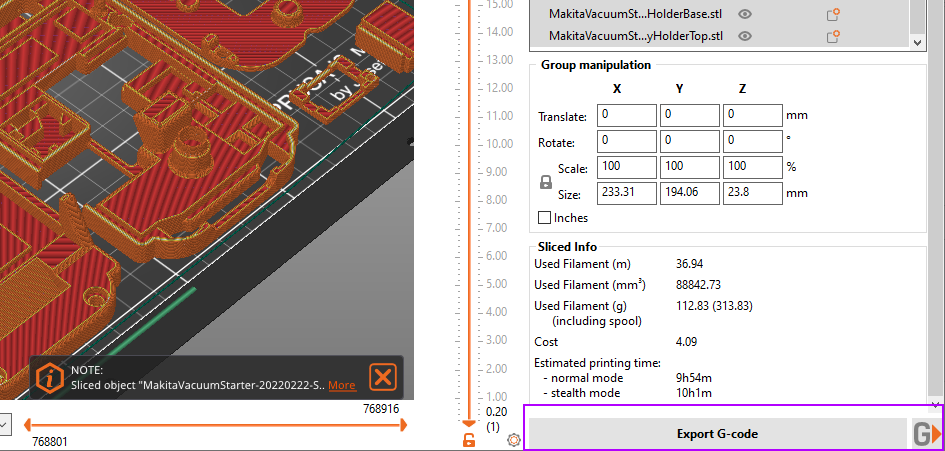Open the view type dropdown at bottom left
945x451 pixels.
[5, 425]
